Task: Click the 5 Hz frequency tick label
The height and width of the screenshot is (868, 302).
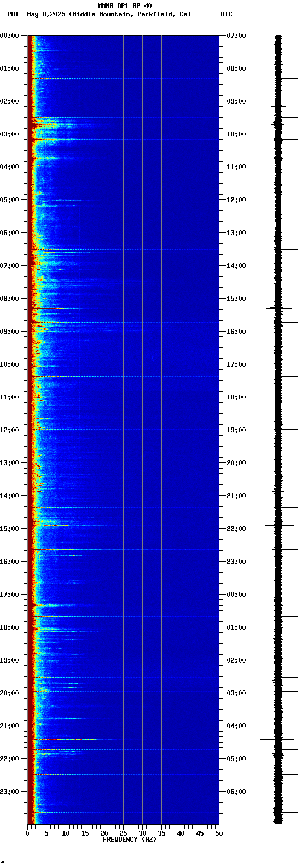Action: click(x=47, y=833)
